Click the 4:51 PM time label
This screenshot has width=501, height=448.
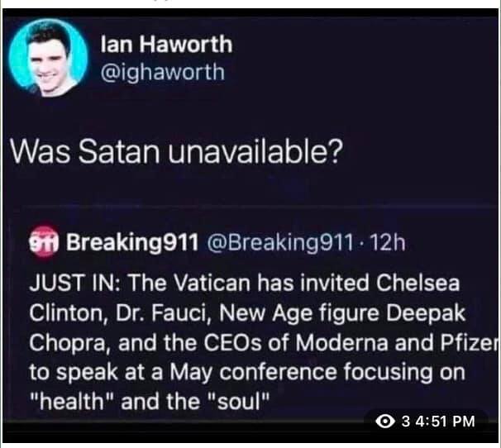click(445, 422)
